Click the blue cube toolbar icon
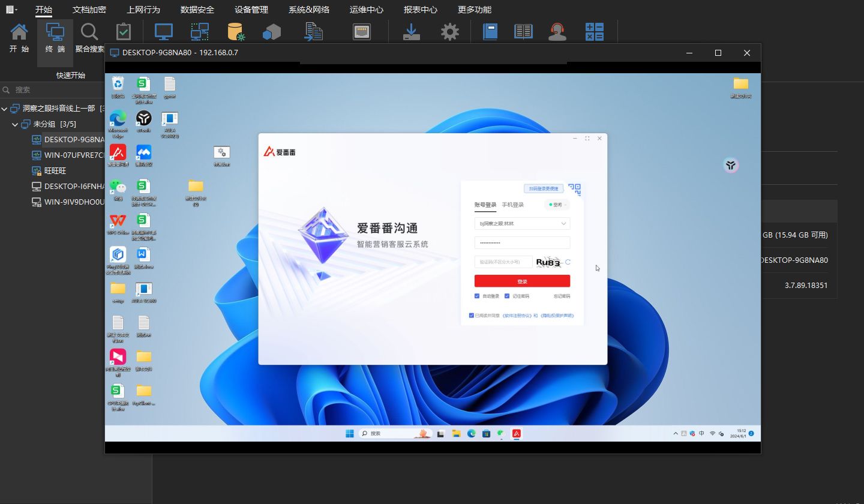Screen dimensions: 864x504 tap(272, 32)
